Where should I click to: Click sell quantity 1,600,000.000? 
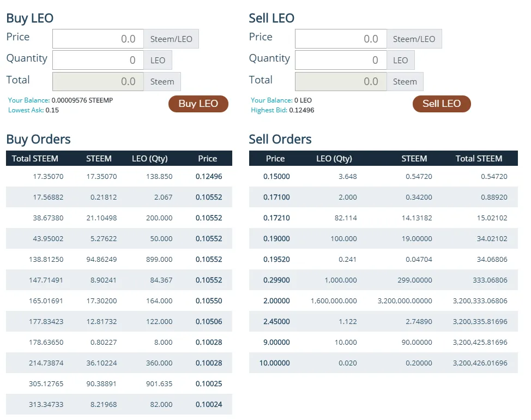pos(334,301)
